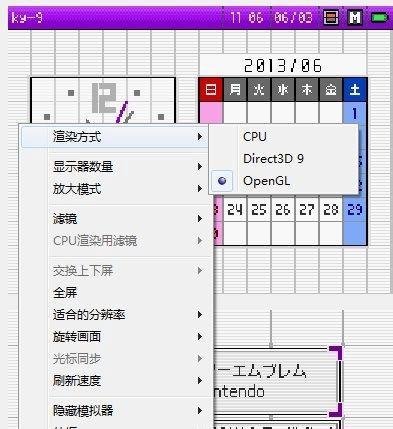Click the 月 Monday column header
The image size is (393, 429).
pos(235,90)
